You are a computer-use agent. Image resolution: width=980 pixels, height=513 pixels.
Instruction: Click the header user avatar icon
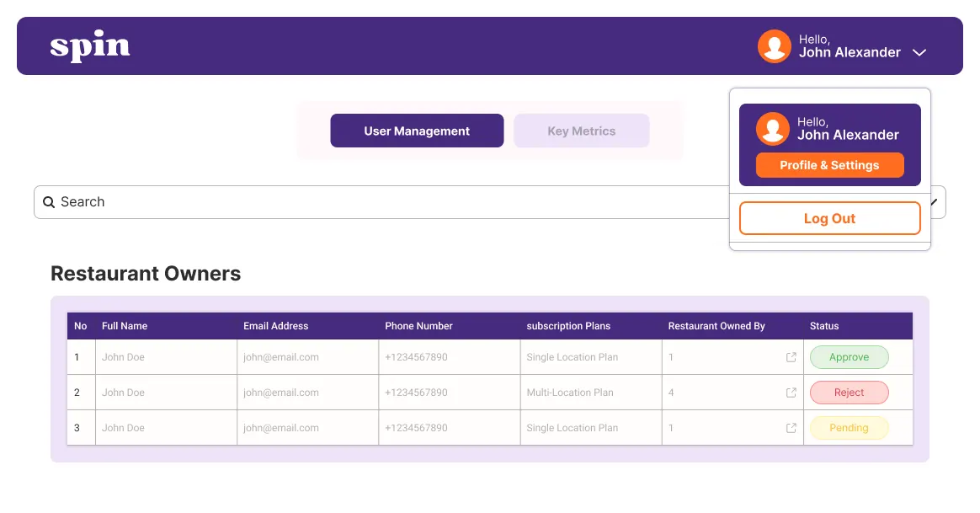775,46
